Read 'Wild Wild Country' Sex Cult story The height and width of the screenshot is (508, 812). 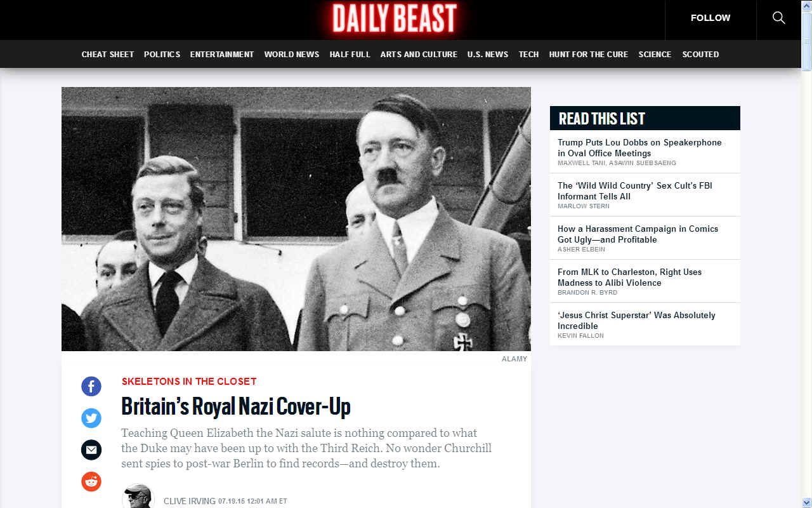point(635,191)
